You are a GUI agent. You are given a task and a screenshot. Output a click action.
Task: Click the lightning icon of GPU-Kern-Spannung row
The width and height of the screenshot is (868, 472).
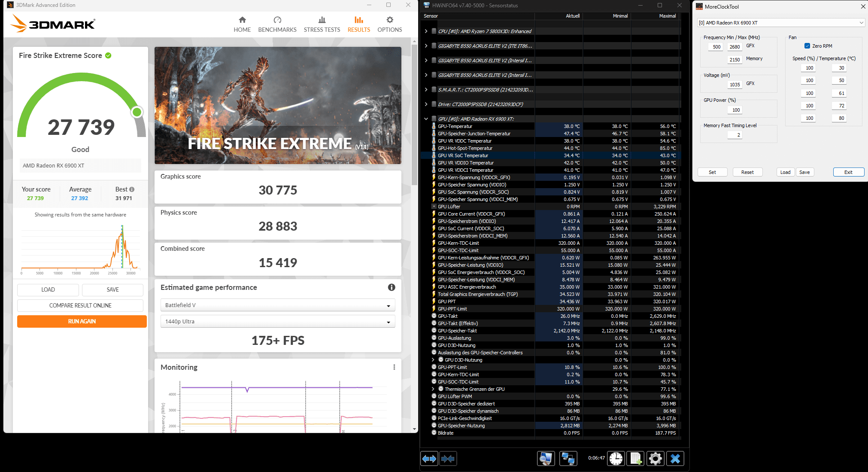434,177
